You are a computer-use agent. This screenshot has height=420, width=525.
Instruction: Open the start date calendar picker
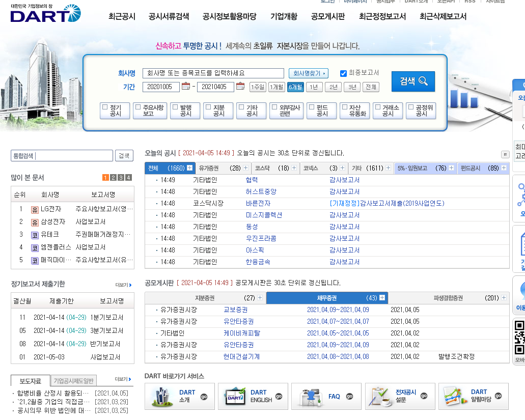click(186, 87)
